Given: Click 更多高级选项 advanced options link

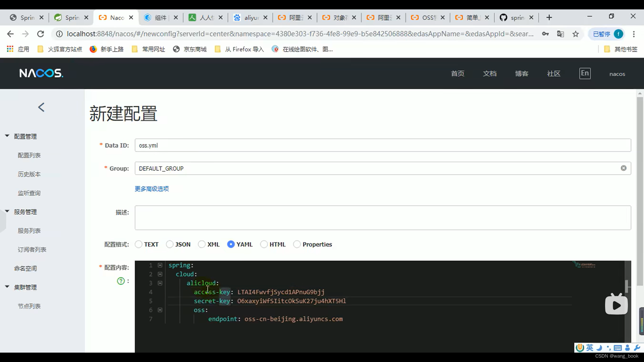Looking at the screenshot, I should tap(152, 189).
